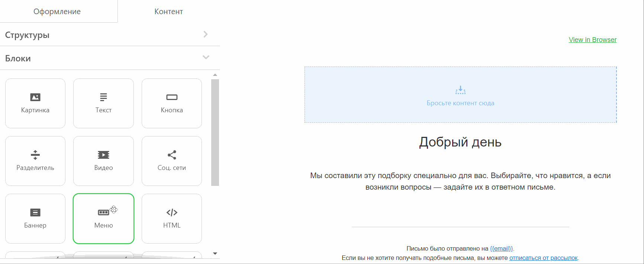Pick the Баннер block

tap(35, 219)
